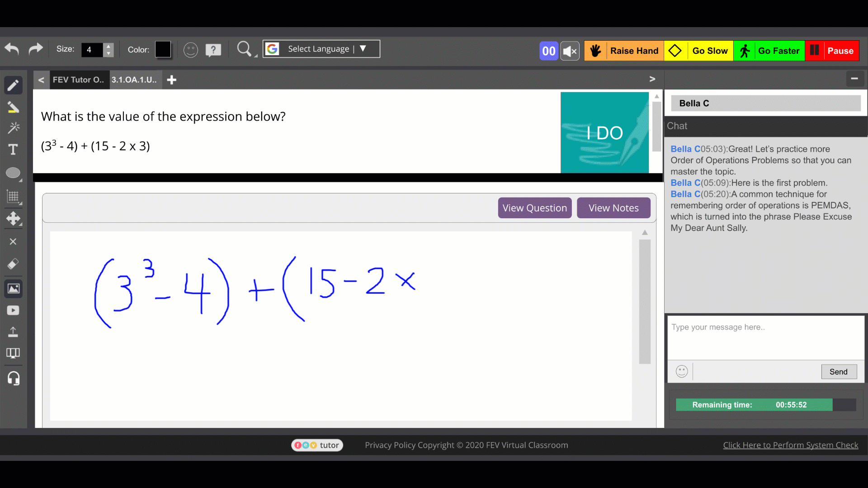Select the Shape tool
The height and width of the screenshot is (488, 868).
pos(13,173)
